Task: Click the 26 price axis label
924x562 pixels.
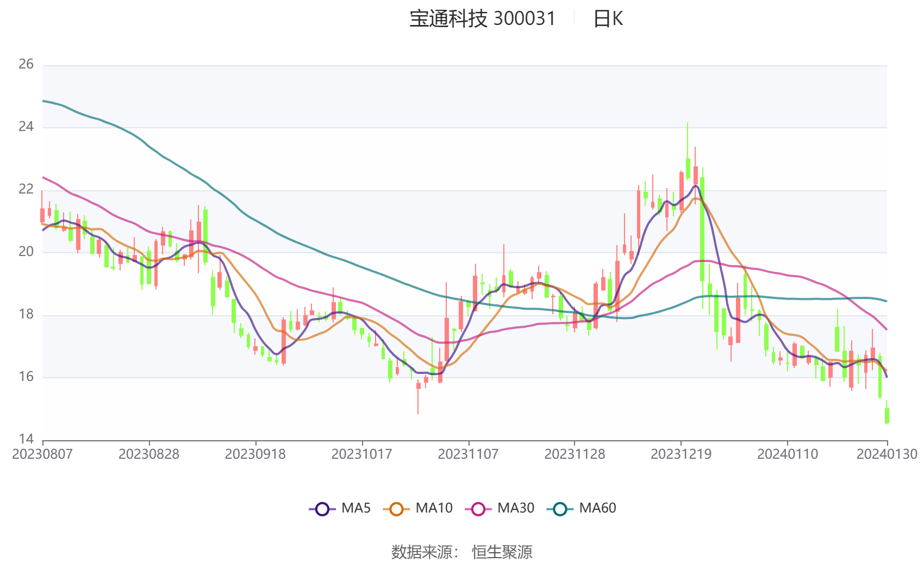Action: (26, 64)
